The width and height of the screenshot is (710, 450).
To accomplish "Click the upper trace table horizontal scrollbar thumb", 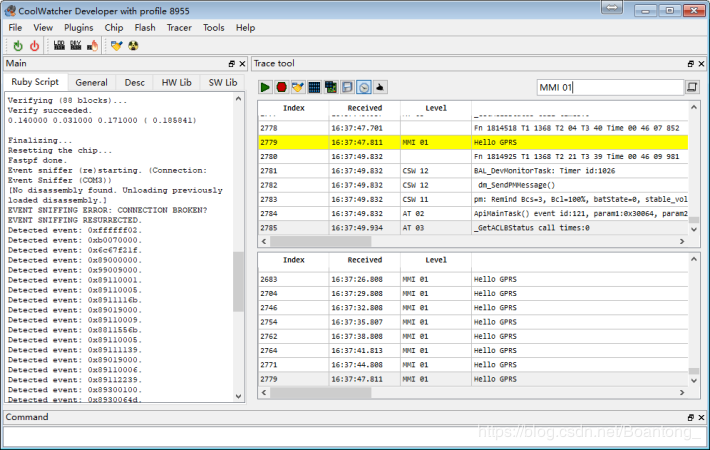I will [x=321, y=241].
